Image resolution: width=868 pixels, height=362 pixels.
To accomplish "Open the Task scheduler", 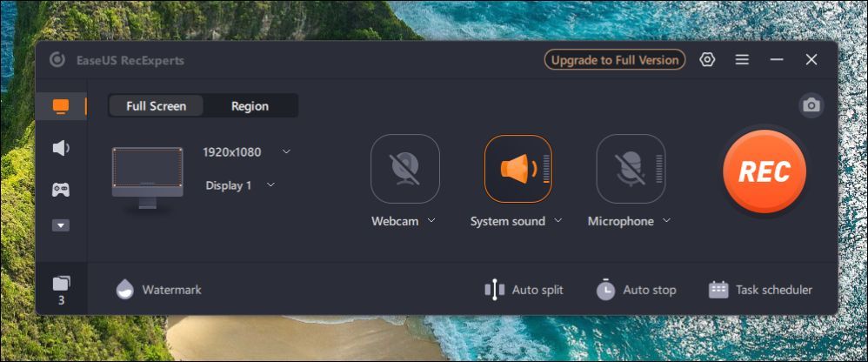I will pos(761,290).
